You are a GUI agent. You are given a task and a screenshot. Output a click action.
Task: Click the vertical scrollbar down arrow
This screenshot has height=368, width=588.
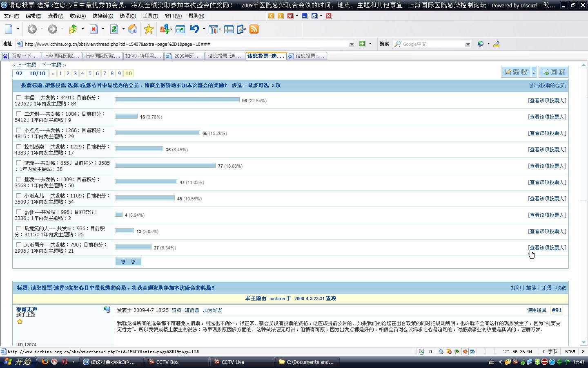(584, 343)
